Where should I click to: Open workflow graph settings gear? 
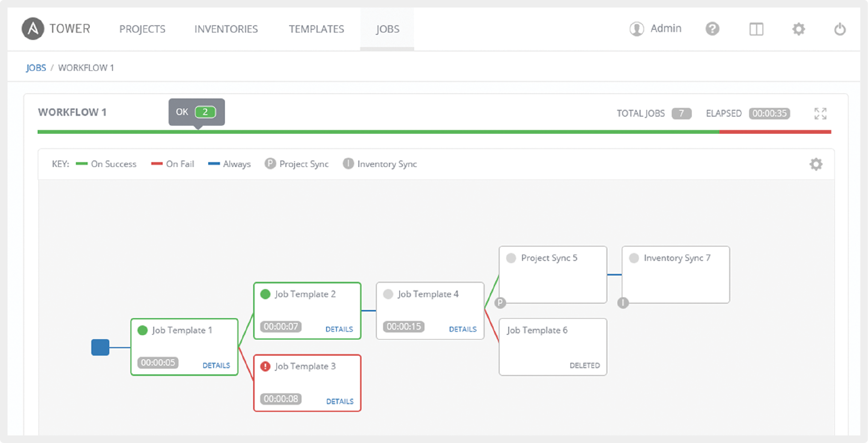pos(816,164)
